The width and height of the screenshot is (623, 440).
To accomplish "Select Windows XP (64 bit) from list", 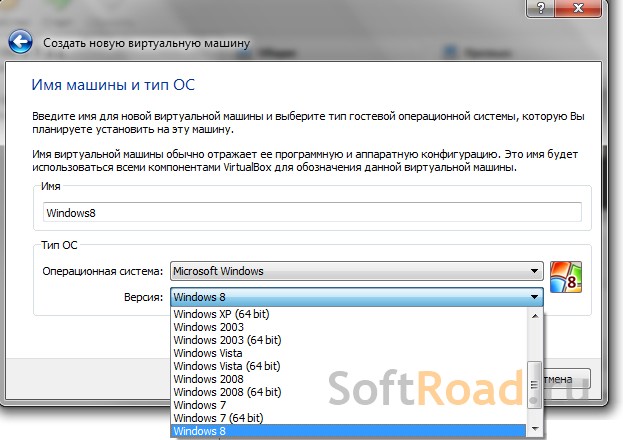I will pos(349,314).
